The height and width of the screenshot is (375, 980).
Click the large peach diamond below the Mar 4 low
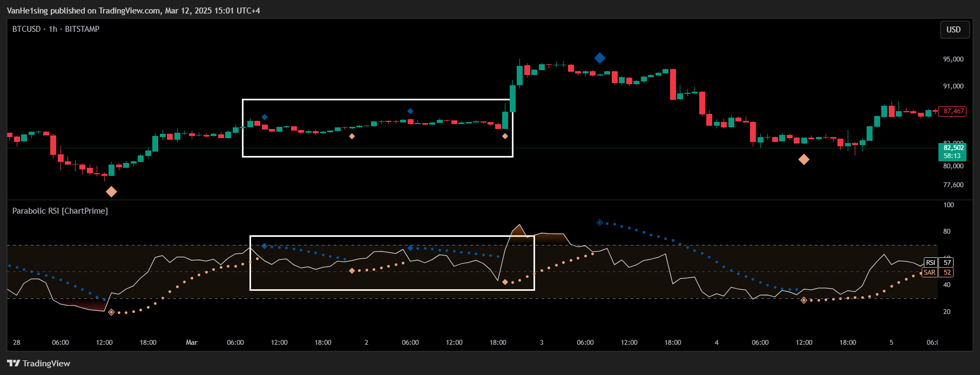click(803, 159)
